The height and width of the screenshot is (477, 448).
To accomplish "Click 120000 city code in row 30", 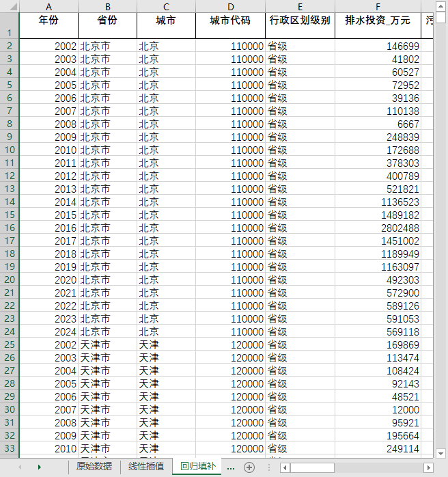I will tap(230, 409).
